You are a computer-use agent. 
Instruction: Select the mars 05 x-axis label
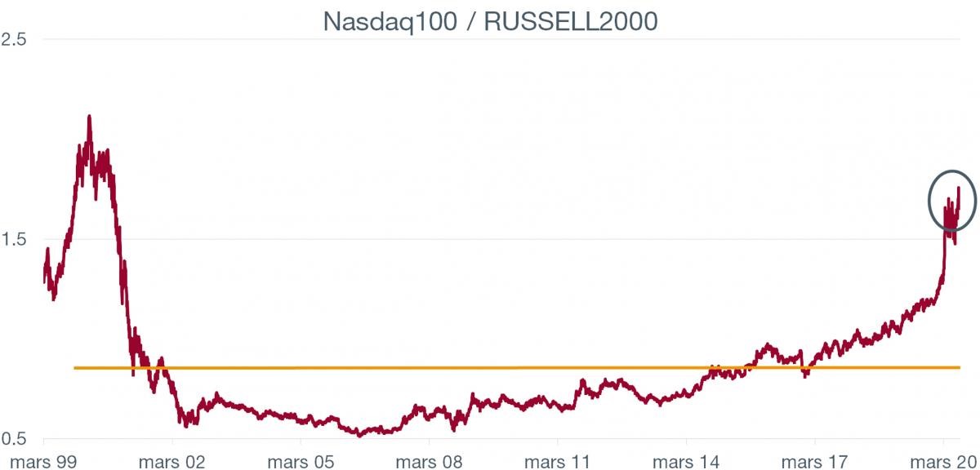pyautogui.click(x=301, y=459)
